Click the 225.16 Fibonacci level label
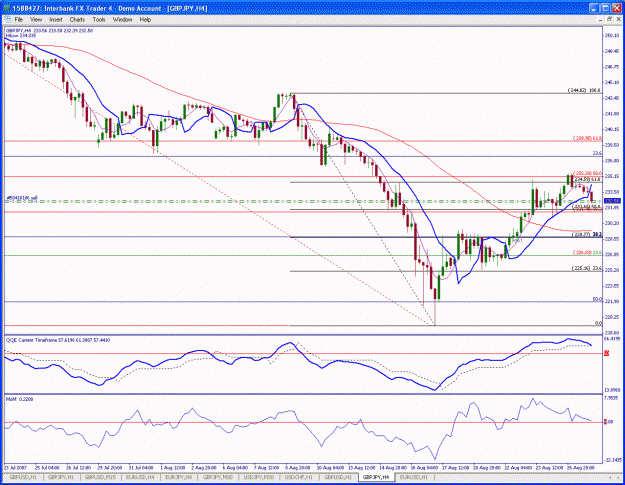The height and width of the screenshot is (485, 625). 587,268
